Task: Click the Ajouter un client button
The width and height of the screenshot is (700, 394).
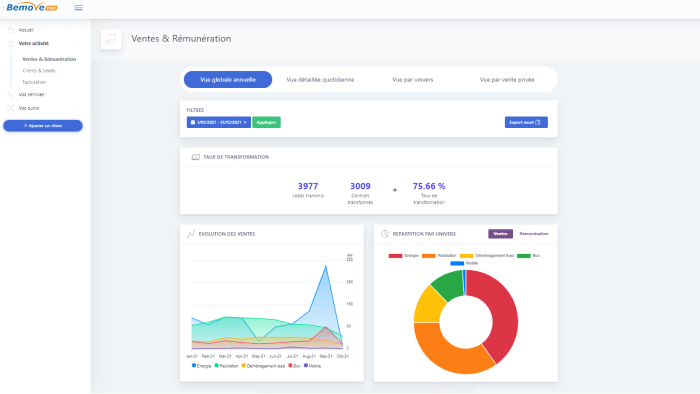Action: 43,126
